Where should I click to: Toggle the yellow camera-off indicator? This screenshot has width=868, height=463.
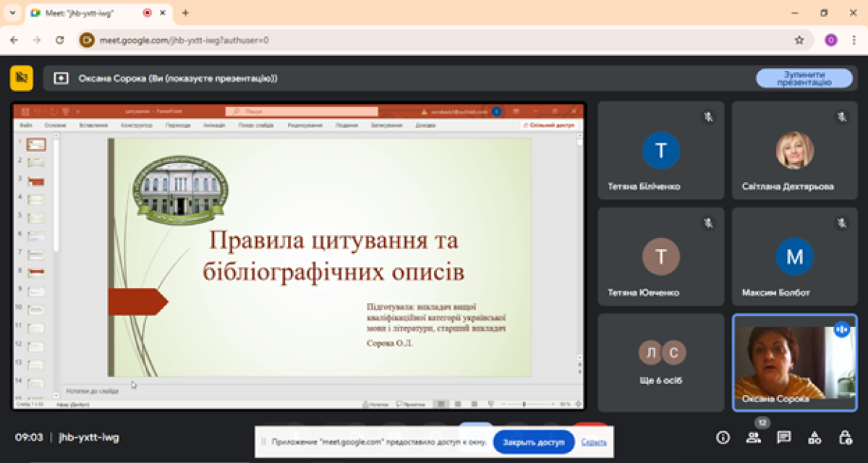[x=22, y=78]
